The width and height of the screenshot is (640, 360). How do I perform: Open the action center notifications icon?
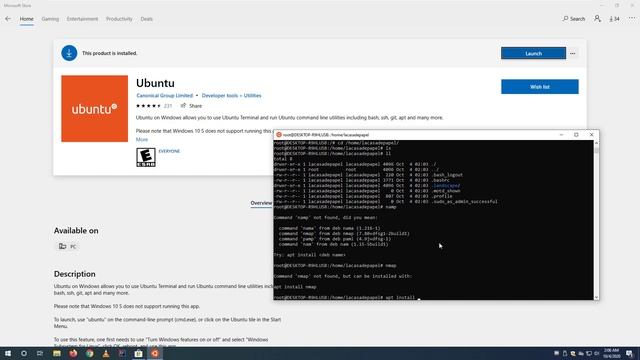[629, 353]
